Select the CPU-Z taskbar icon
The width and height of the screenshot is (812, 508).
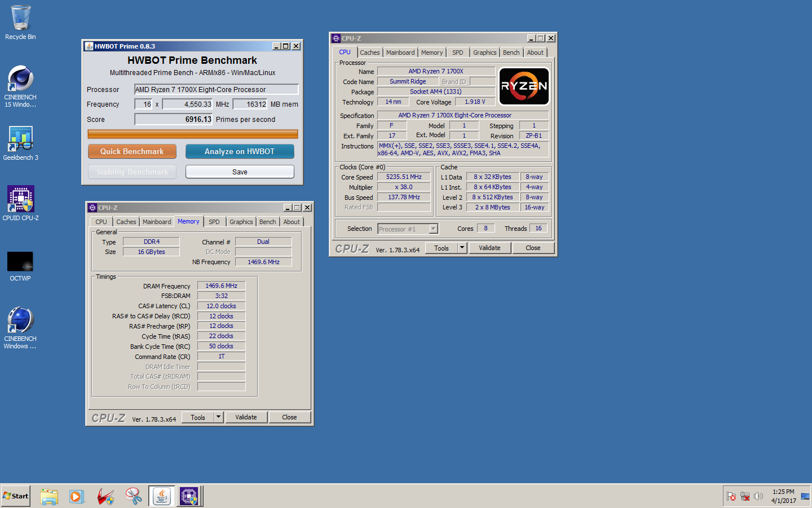[189, 496]
